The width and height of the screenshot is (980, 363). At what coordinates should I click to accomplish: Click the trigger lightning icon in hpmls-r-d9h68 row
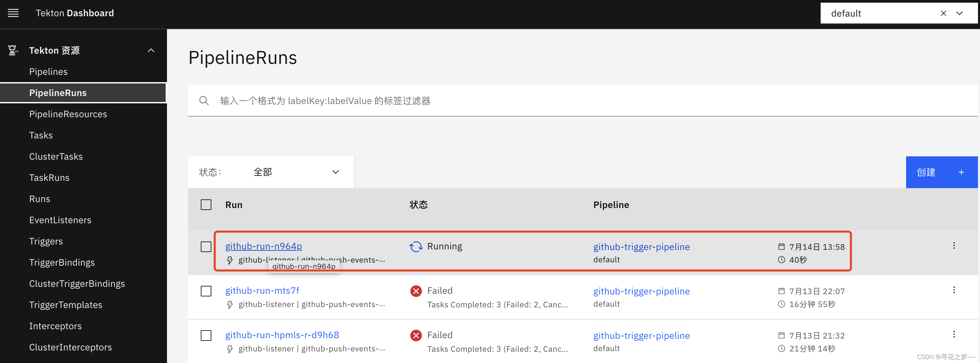230,349
